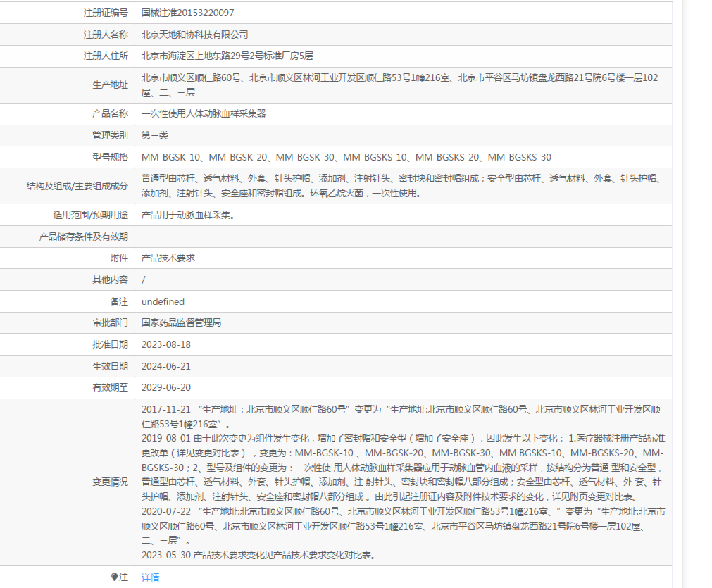Click the bulb icon beside 注 label

(x=114, y=577)
